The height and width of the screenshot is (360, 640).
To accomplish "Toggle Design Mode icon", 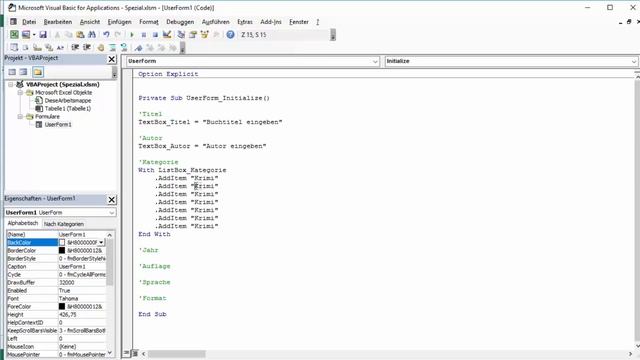I will point(167,35).
